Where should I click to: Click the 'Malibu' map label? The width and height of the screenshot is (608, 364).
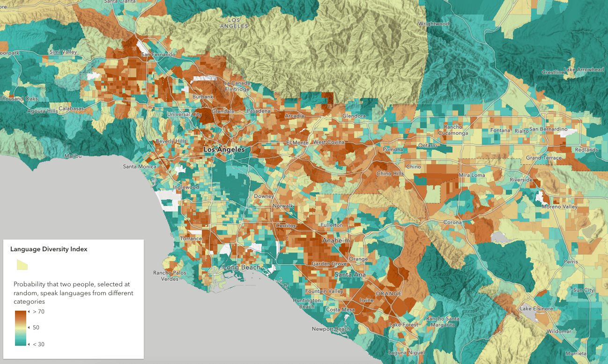point(73,156)
